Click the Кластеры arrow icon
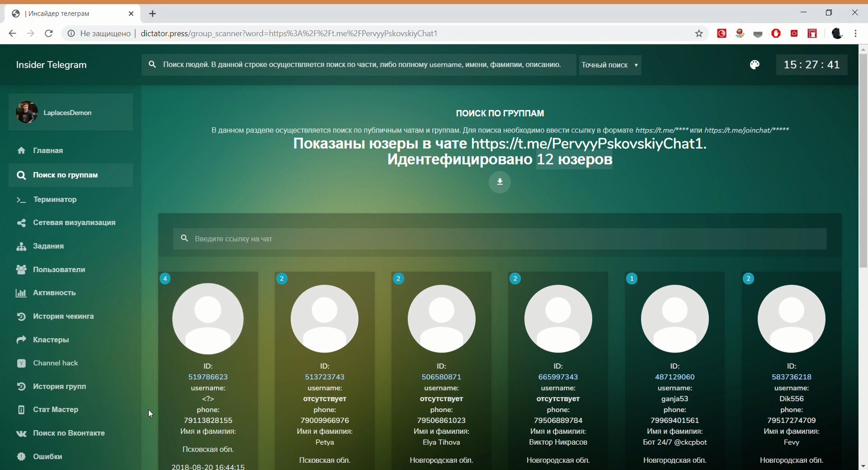 point(21,340)
